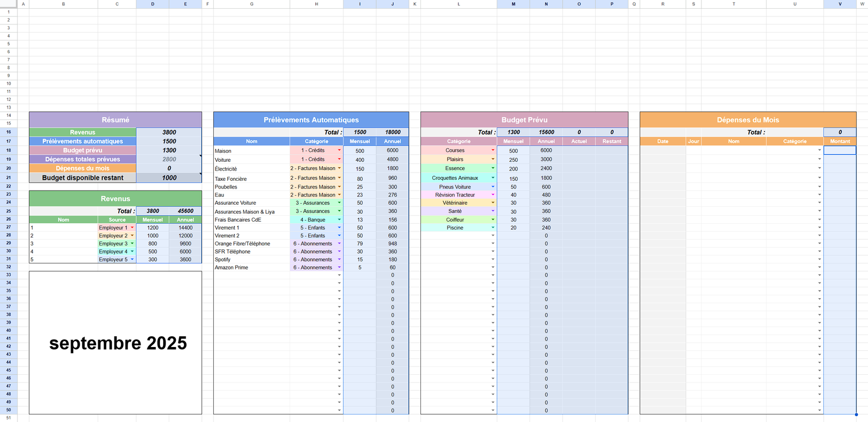The width and height of the screenshot is (868, 422).
Task: Click the Dépenses totales prévues value 2800
Action: click(x=169, y=160)
